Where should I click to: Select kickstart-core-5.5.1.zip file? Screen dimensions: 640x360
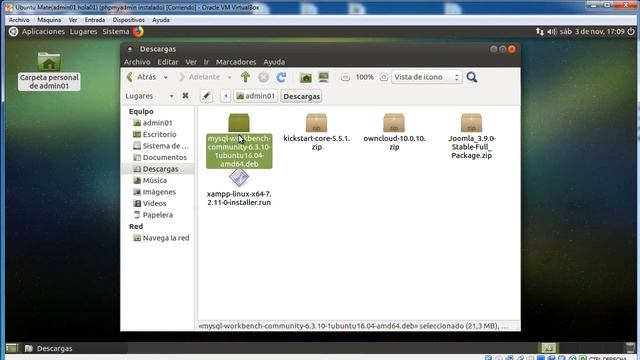(317, 132)
